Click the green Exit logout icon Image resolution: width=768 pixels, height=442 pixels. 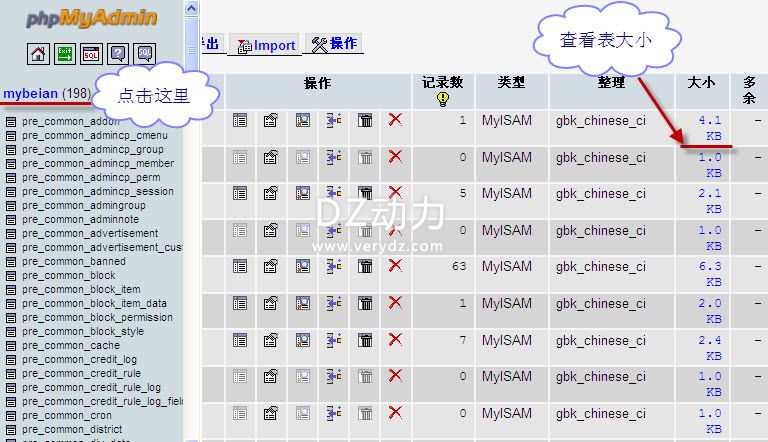(x=65, y=54)
